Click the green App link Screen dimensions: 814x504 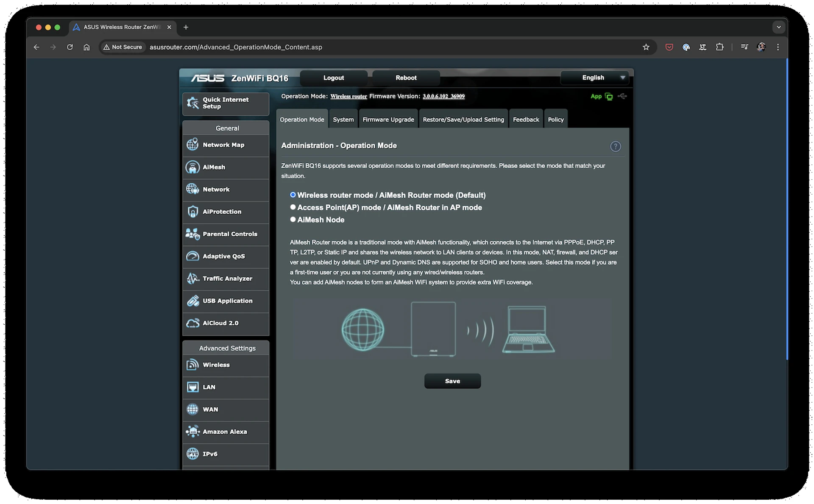[596, 97]
